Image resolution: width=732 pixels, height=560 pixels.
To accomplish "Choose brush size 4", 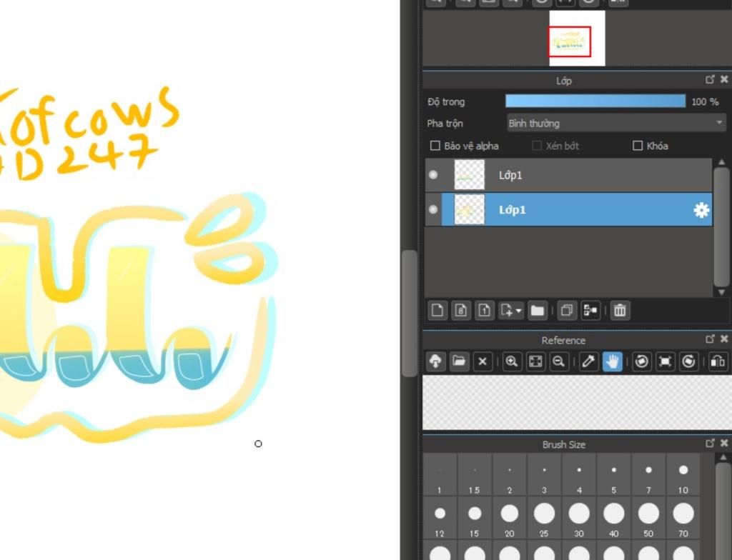I will point(579,474).
